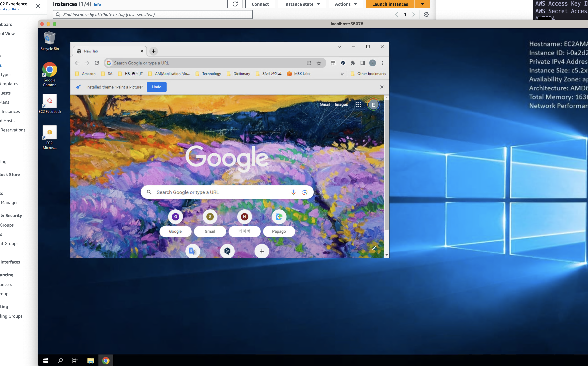Click the Chrome reload page icon
The height and width of the screenshot is (366, 588).
(97, 63)
